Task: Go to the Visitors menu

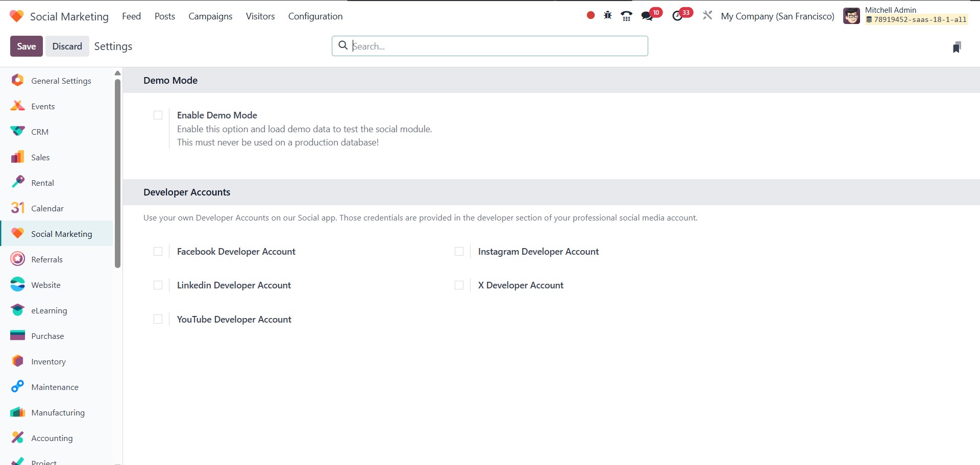Action: pyautogui.click(x=260, y=16)
